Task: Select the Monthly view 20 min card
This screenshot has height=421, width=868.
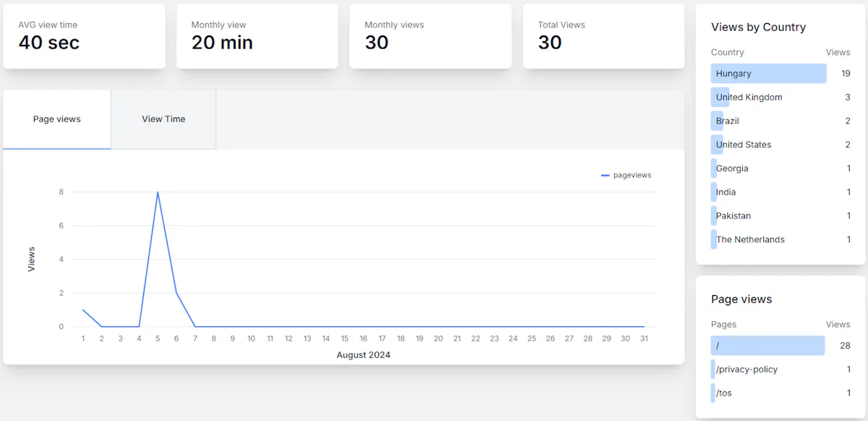Action: [x=258, y=36]
